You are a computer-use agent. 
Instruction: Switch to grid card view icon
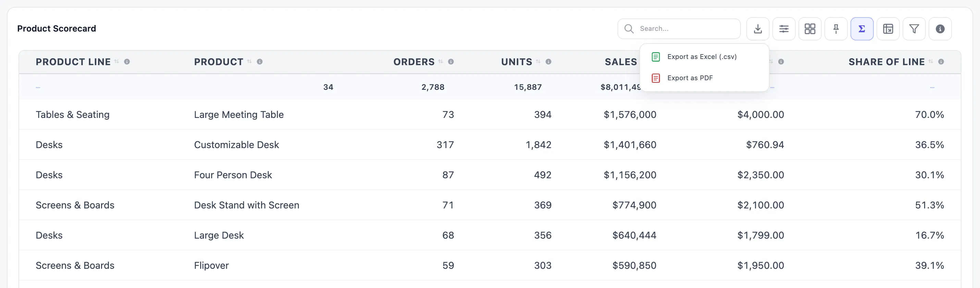point(810,28)
